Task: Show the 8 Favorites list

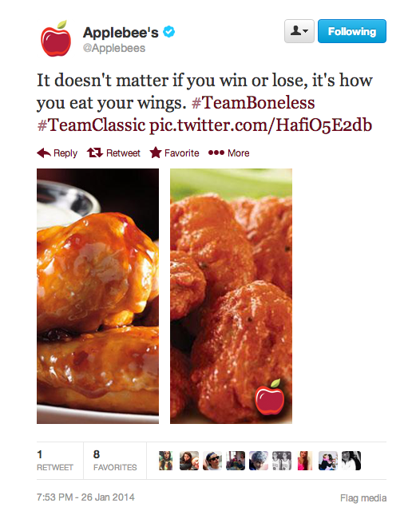Action: (x=115, y=461)
